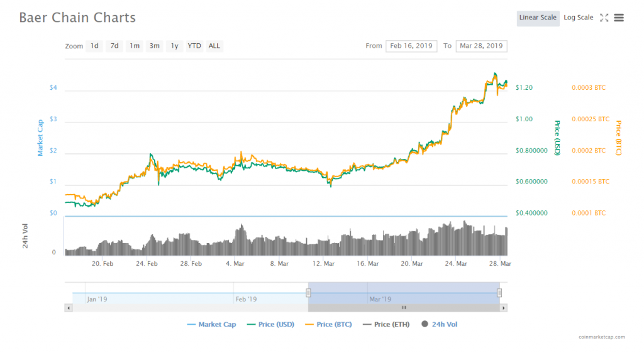Open the To date field
This screenshot has width=644, height=353.
(x=481, y=46)
